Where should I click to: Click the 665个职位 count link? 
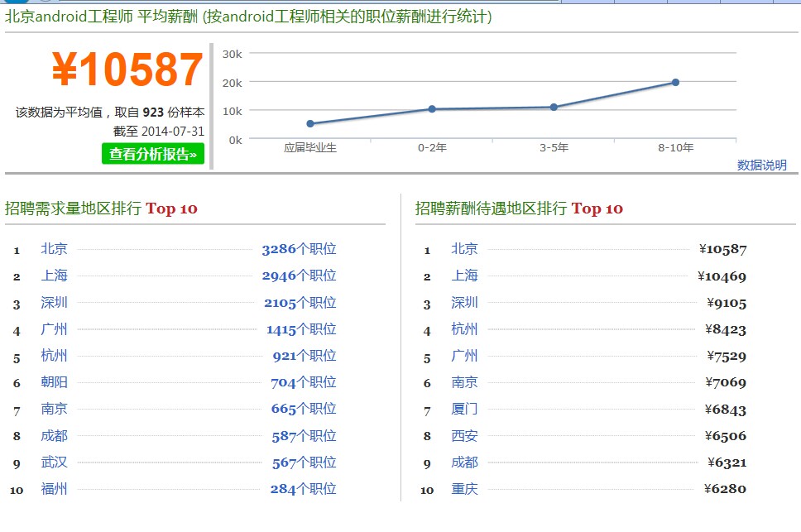304,409
